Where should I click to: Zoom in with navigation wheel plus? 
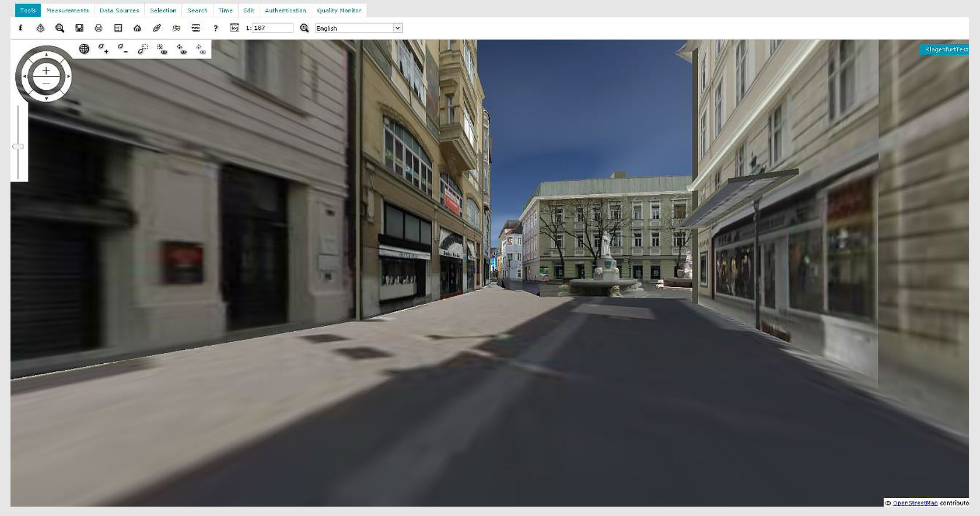pyautogui.click(x=46, y=71)
